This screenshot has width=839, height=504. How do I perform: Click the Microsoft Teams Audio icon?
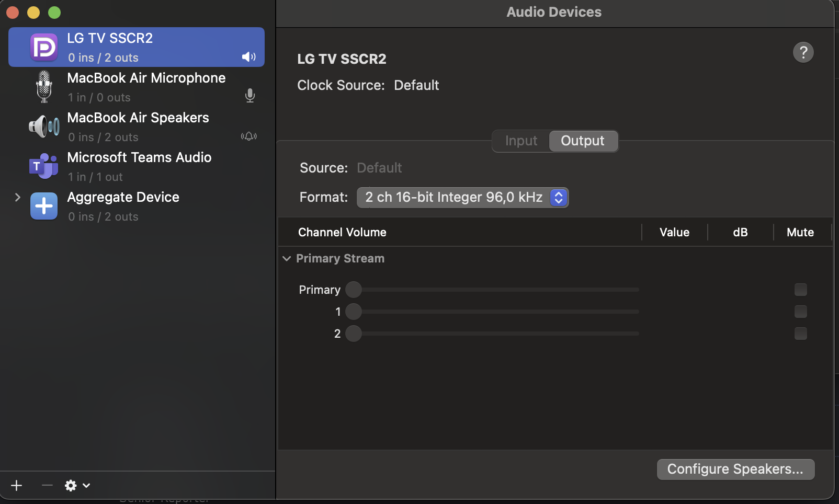point(44,166)
